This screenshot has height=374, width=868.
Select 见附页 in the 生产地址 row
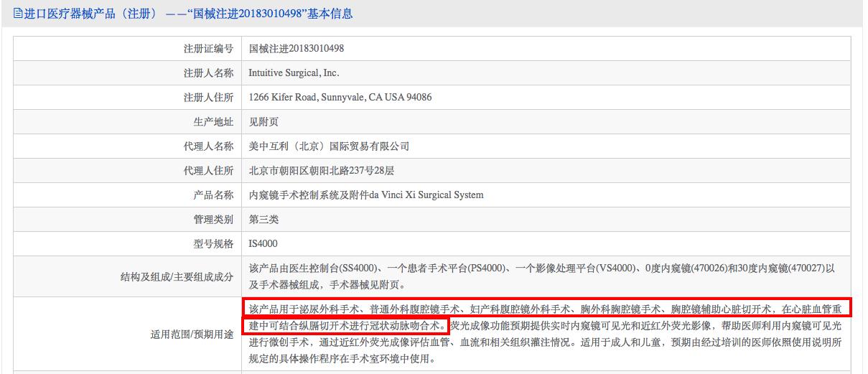coord(263,122)
